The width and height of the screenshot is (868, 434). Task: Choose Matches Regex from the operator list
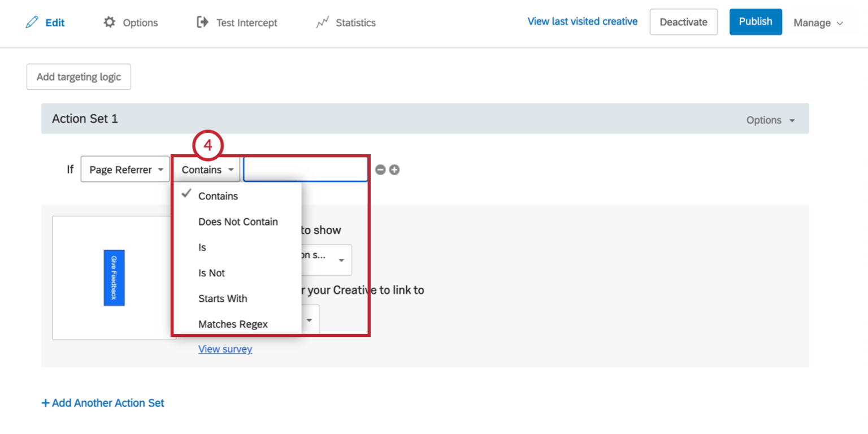click(233, 324)
